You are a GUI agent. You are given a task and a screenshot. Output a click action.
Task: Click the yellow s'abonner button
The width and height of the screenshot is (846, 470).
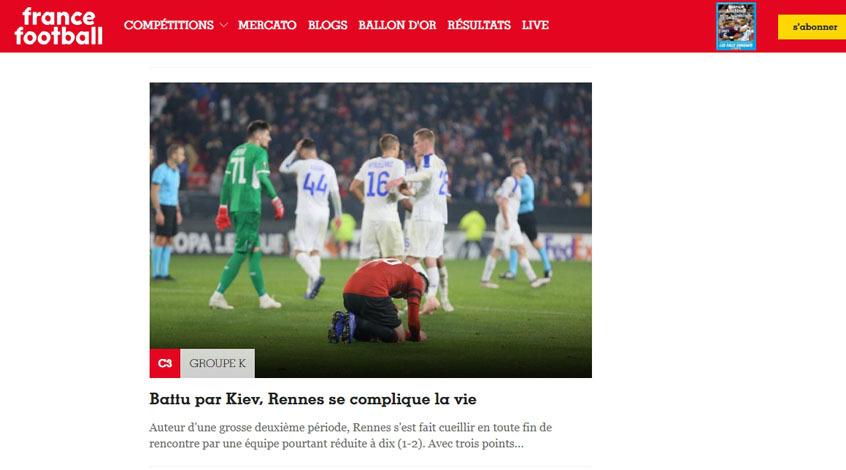click(812, 27)
